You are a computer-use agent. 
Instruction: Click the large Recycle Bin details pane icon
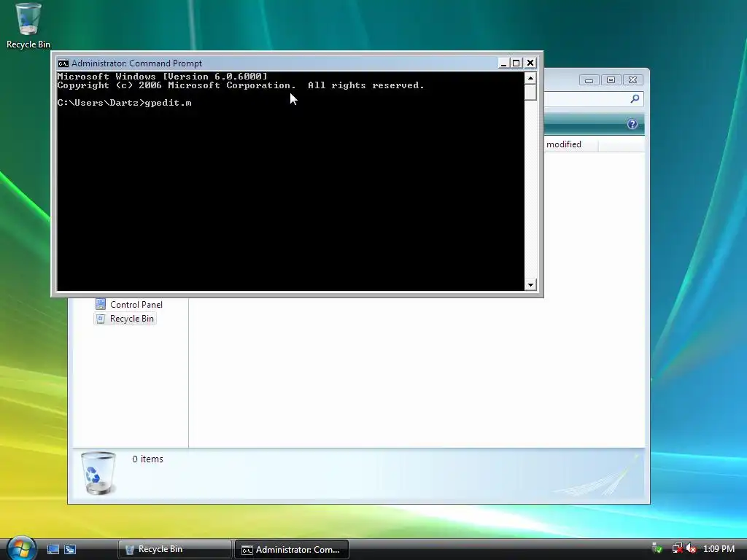point(98,473)
